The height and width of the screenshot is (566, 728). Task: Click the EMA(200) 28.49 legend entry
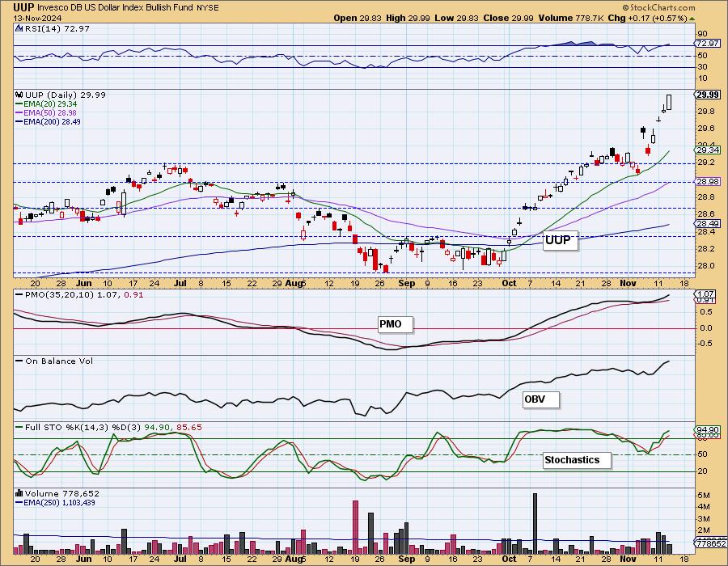click(x=49, y=121)
